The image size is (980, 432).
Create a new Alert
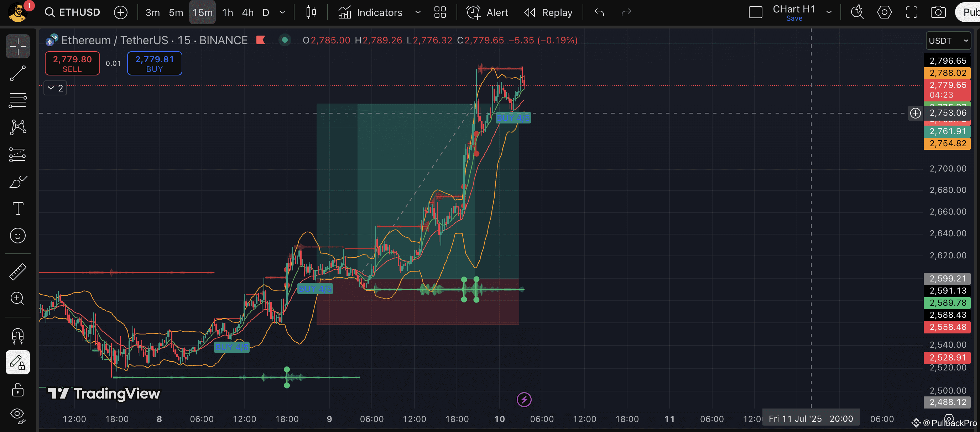pyautogui.click(x=488, y=12)
